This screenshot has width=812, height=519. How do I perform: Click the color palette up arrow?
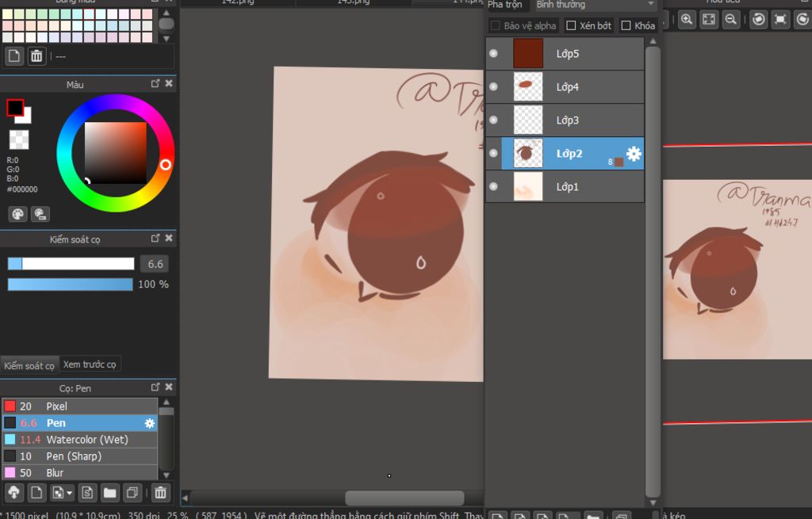(167, 13)
